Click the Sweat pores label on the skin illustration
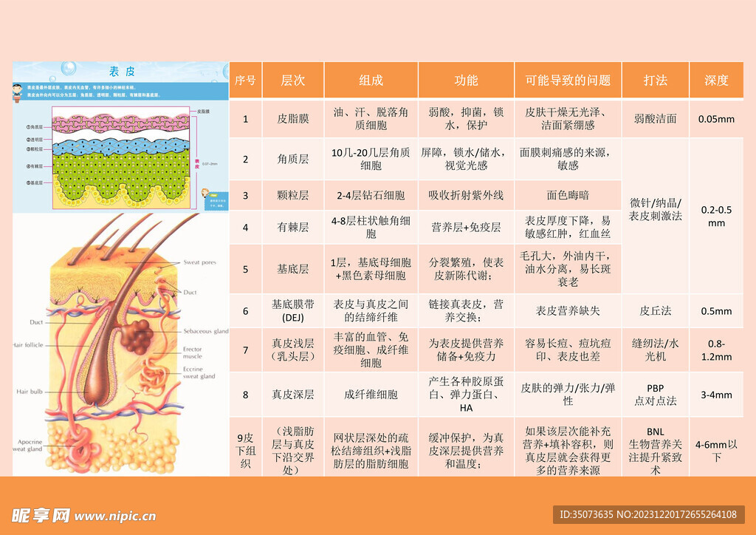The height and width of the screenshot is (535, 756). [x=199, y=262]
